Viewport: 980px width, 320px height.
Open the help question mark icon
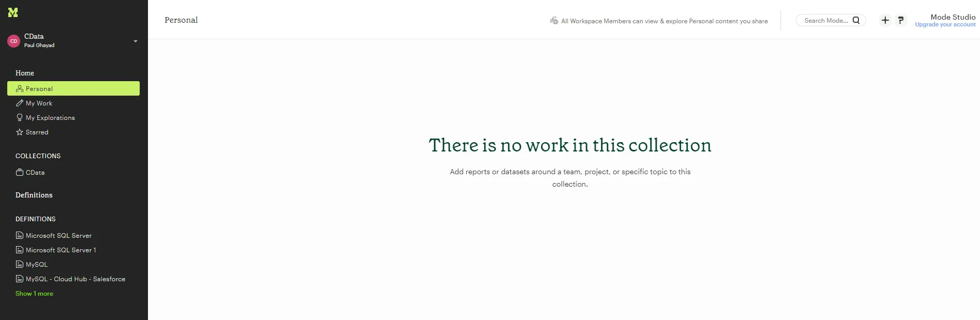tap(901, 20)
